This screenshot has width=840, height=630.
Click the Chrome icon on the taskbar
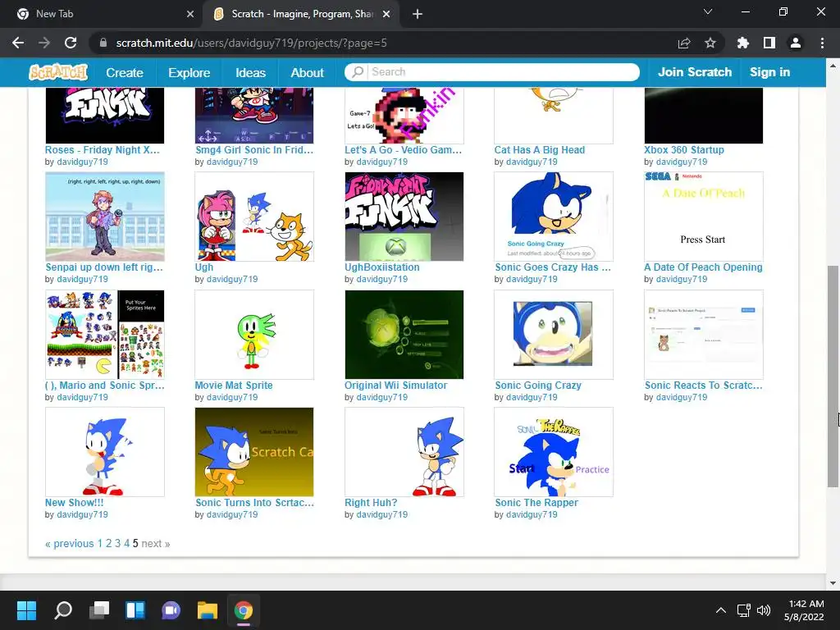243,610
